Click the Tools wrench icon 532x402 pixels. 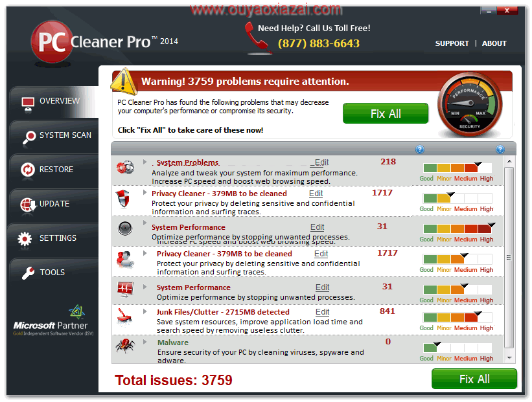(x=28, y=273)
